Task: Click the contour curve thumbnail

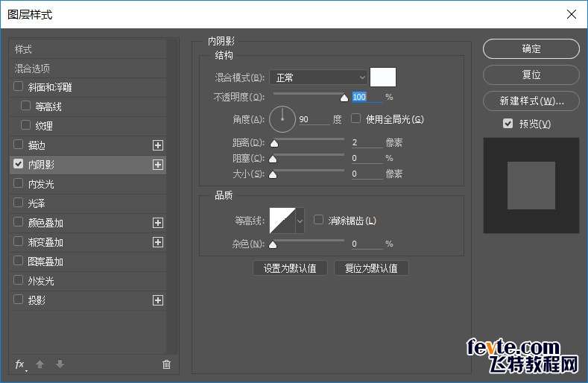Action: (282, 221)
